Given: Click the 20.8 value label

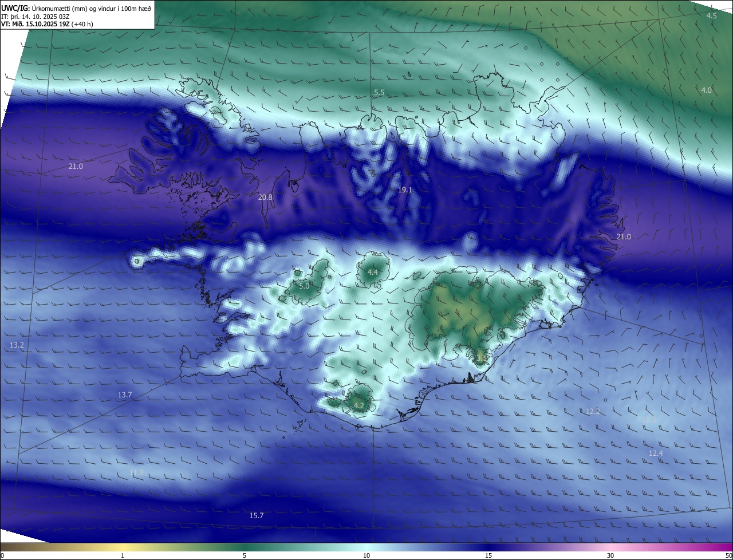Looking at the screenshot, I should pos(265,197).
